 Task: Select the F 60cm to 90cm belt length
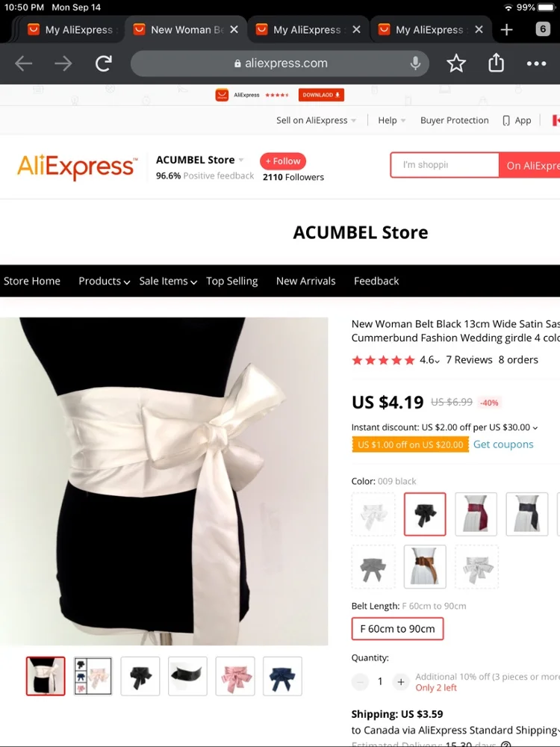click(398, 629)
